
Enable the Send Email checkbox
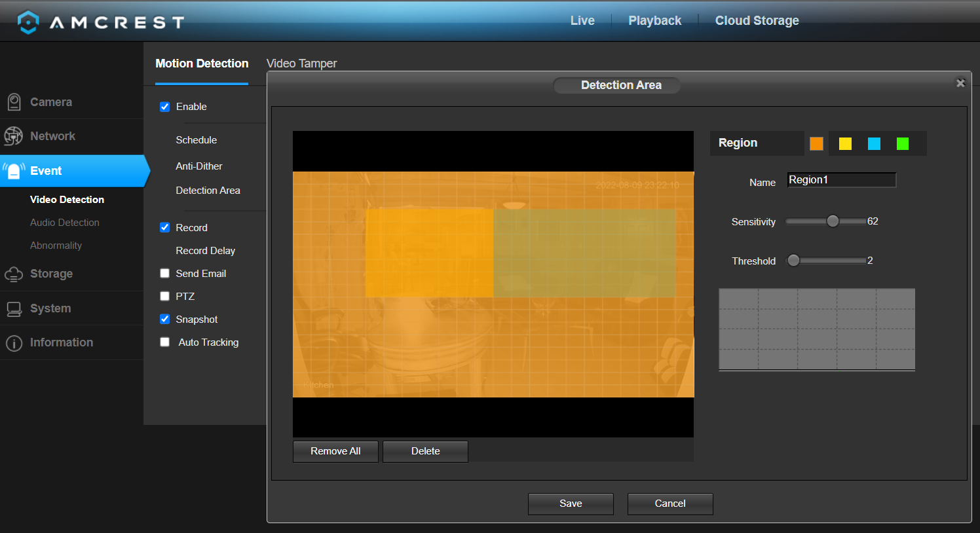[x=165, y=274]
